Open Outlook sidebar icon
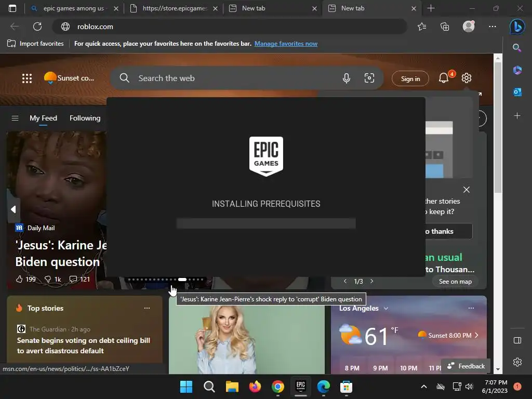 [517, 92]
